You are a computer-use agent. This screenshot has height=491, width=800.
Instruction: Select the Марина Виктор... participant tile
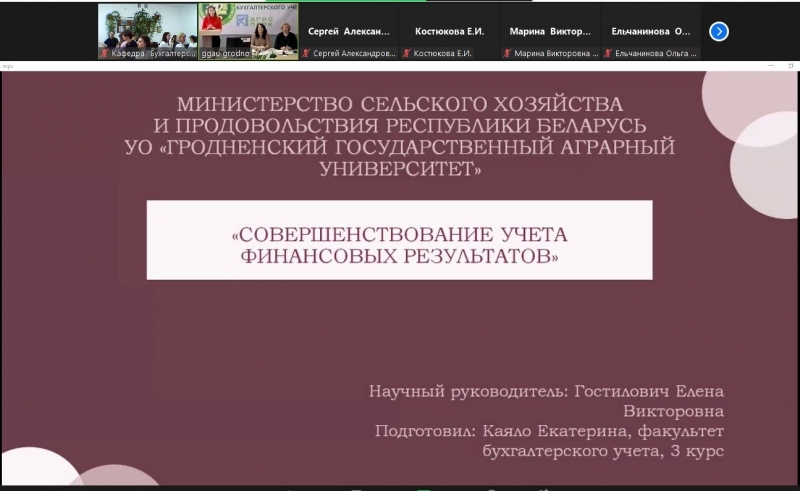550,32
